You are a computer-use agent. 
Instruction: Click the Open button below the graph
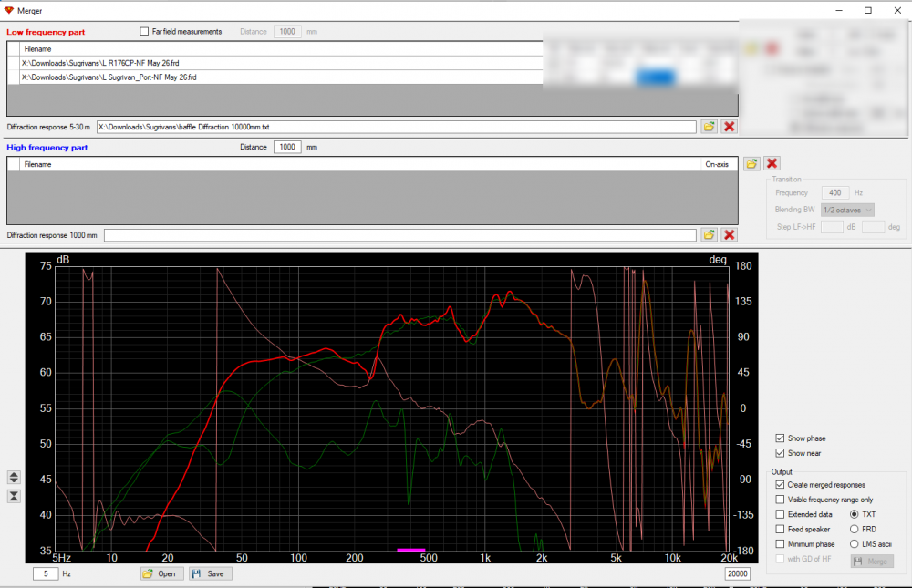point(160,573)
